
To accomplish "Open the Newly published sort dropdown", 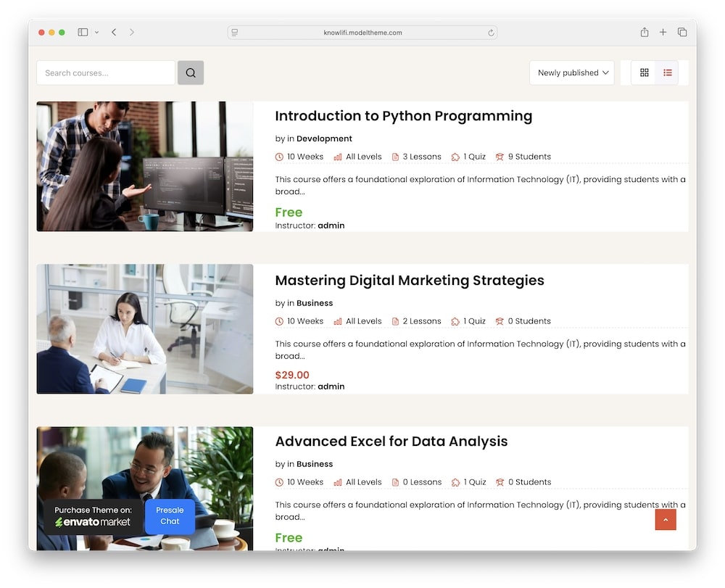I will (572, 73).
